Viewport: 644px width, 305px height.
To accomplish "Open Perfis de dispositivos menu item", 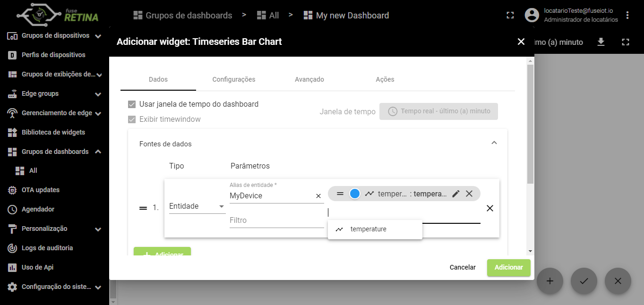I will click(53, 55).
